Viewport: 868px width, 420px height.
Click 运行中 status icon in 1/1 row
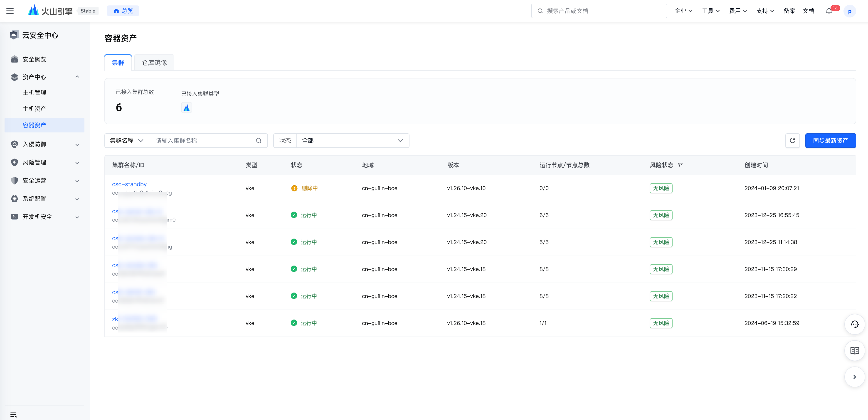pos(294,323)
